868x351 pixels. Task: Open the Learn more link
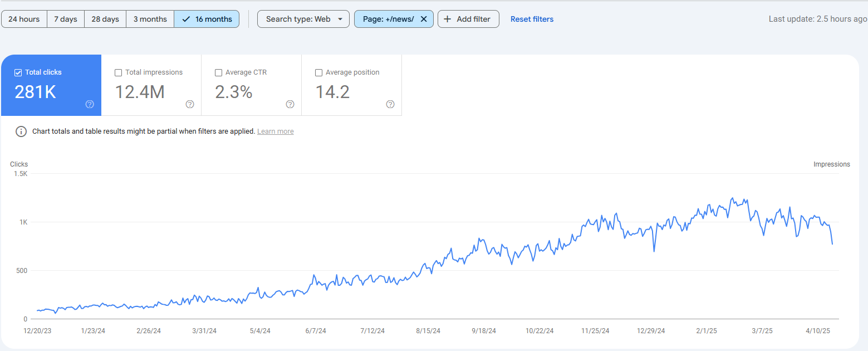point(276,131)
